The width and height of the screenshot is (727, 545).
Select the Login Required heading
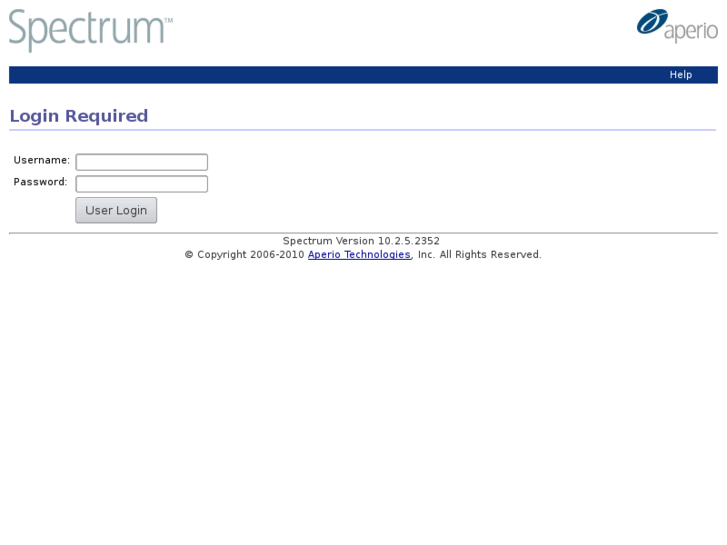pos(79,115)
